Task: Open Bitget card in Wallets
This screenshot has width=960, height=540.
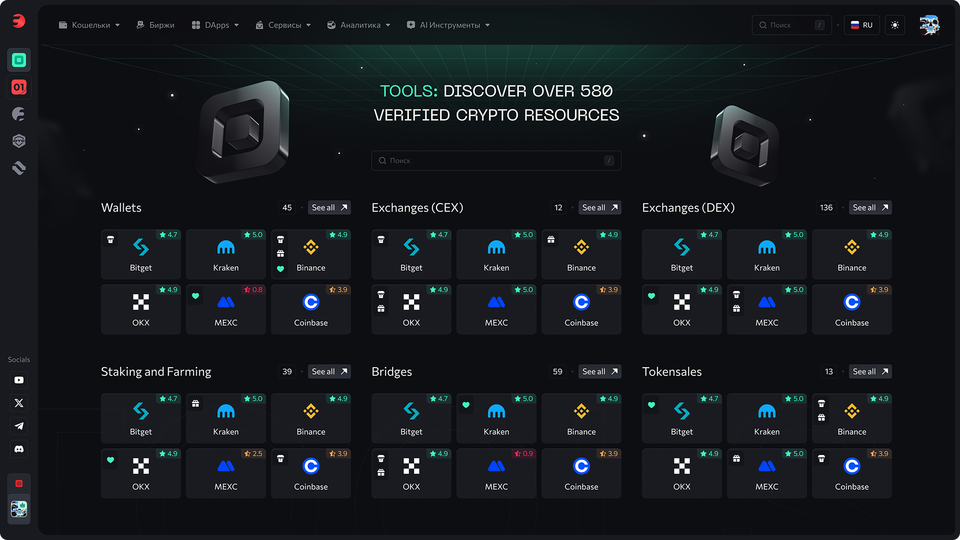Action: coord(141,254)
